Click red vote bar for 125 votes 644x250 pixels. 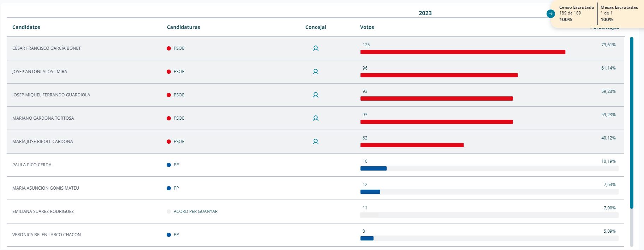coord(463,52)
